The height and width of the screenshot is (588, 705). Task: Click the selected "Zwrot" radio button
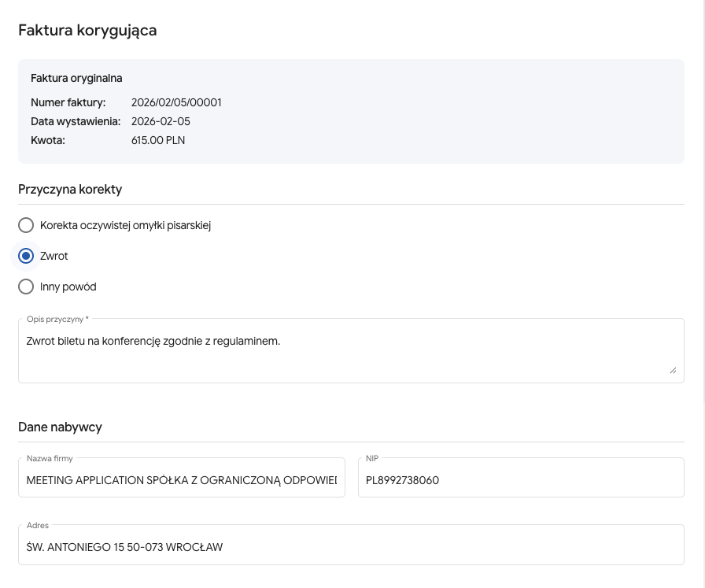tap(26, 256)
